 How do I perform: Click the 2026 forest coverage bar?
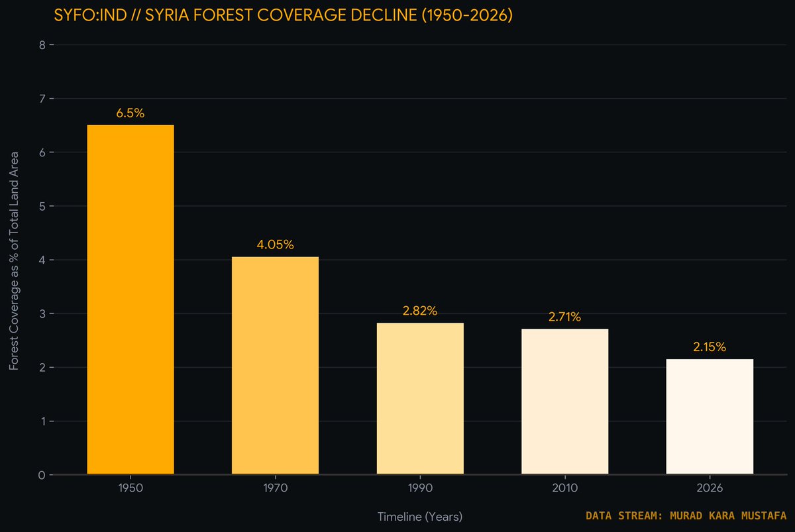710,417
